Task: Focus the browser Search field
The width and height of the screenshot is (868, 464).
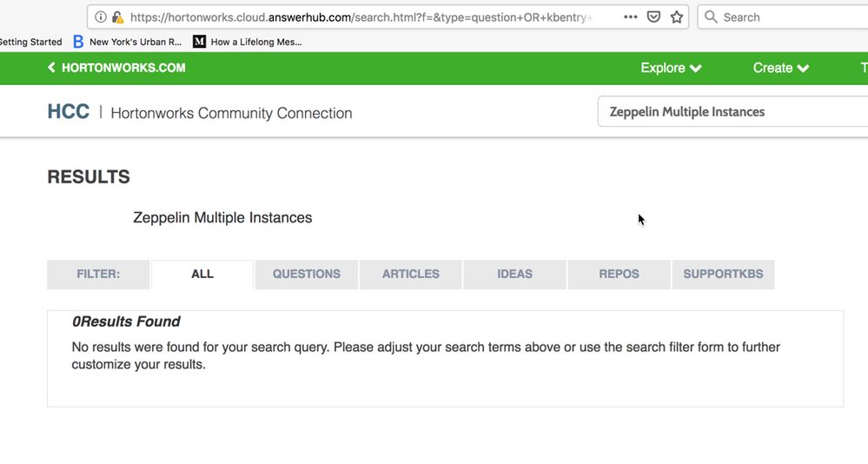Action: (782, 17)
